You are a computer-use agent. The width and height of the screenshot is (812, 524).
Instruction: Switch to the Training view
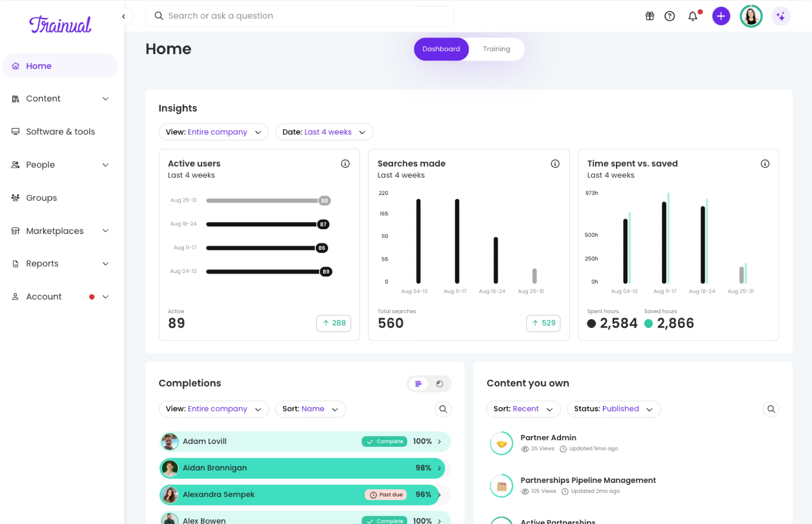[x=496, y=49]
